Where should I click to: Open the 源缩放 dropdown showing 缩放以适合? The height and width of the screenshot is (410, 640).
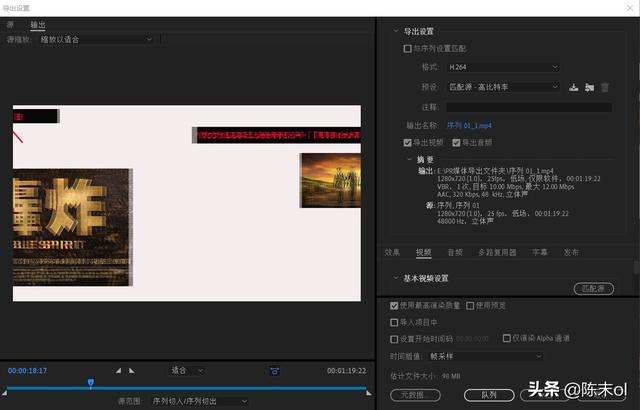(x=97, y=39)
